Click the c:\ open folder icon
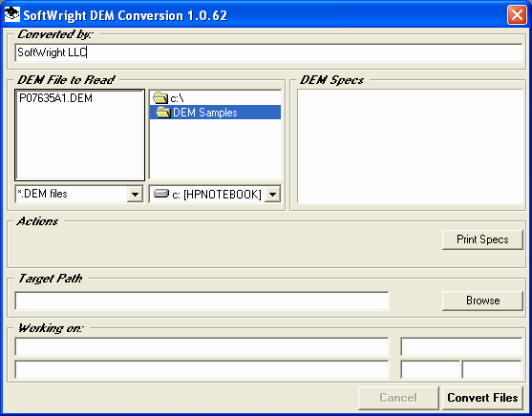The width and height of the screenshot is (532, 416). [160, 98]
